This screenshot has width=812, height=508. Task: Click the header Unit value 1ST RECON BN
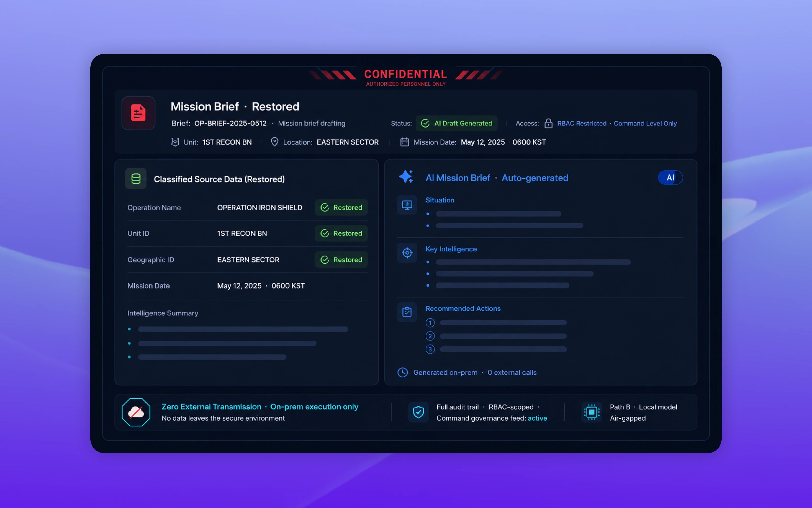click(x=227, y=142)
